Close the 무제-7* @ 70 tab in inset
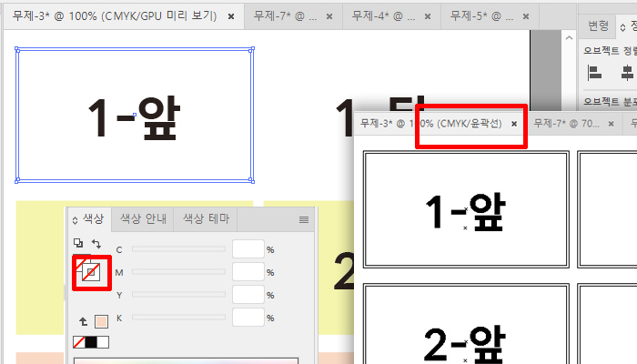Viewport: 637px width, 364px height. click(x=611, y=124)
